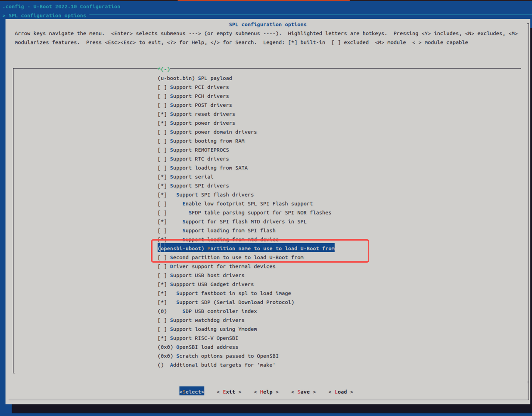The height and width of the screenshot is (416, 532).
Task: Disable Support reset drivers option
Action: [x=163, y=114]
